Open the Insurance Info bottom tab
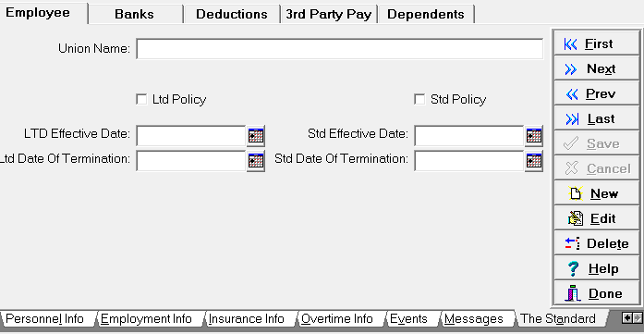Screen dimensions: 644x334 coord(247,319)
